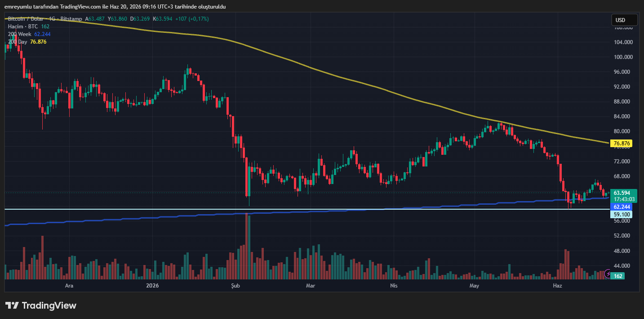This screenshot has width=644, height=319.
Task: Click the 162 volume axis label
Action: tap(618, 276)
